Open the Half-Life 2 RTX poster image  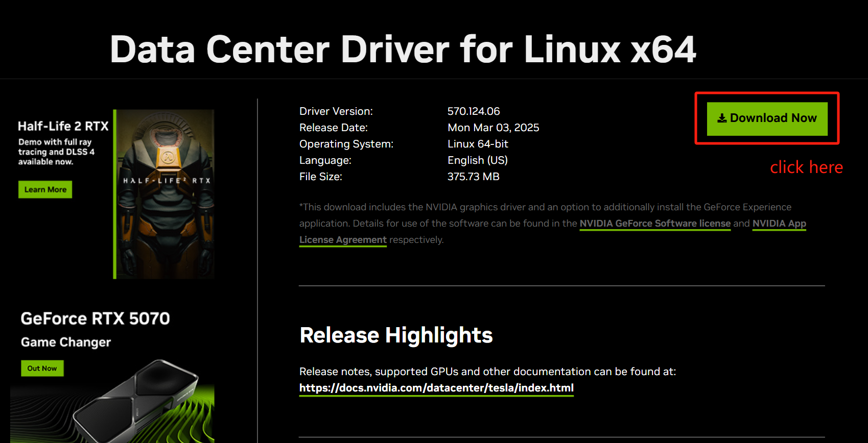[x=165, y=194]
